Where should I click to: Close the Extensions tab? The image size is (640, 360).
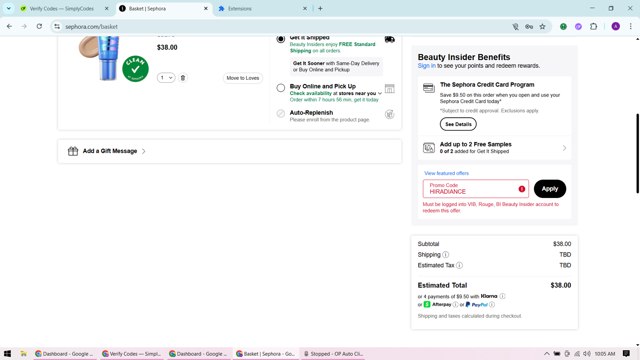304,9
